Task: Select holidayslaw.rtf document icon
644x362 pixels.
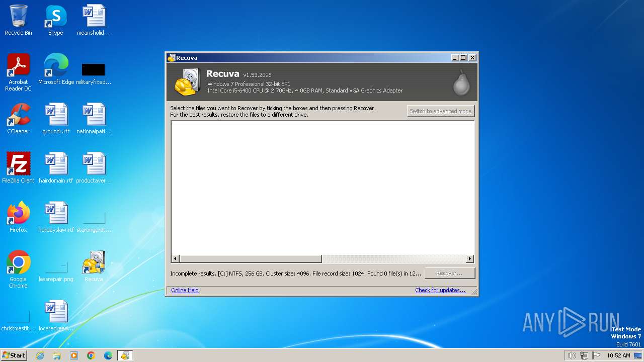Action: [56, 217]
